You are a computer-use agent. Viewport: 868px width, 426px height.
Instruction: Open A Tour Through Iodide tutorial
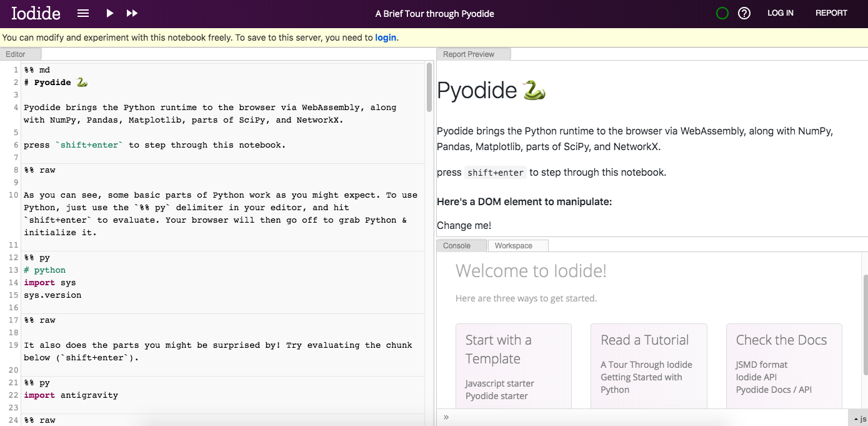click(x=646, y=365)
